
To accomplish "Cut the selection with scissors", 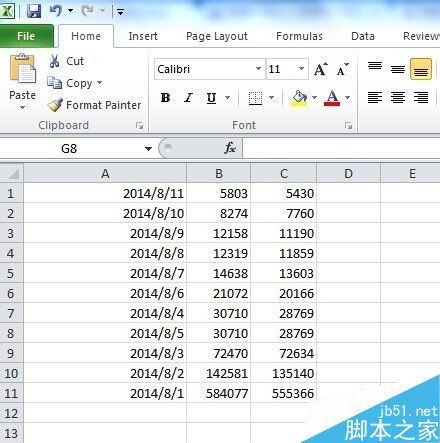I will 66,61.
